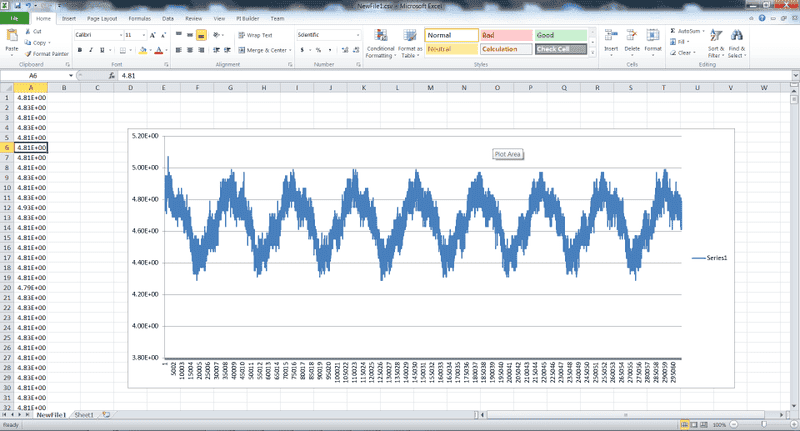
Task: Click the Format Painter brush icon
Action: (29, 54)
